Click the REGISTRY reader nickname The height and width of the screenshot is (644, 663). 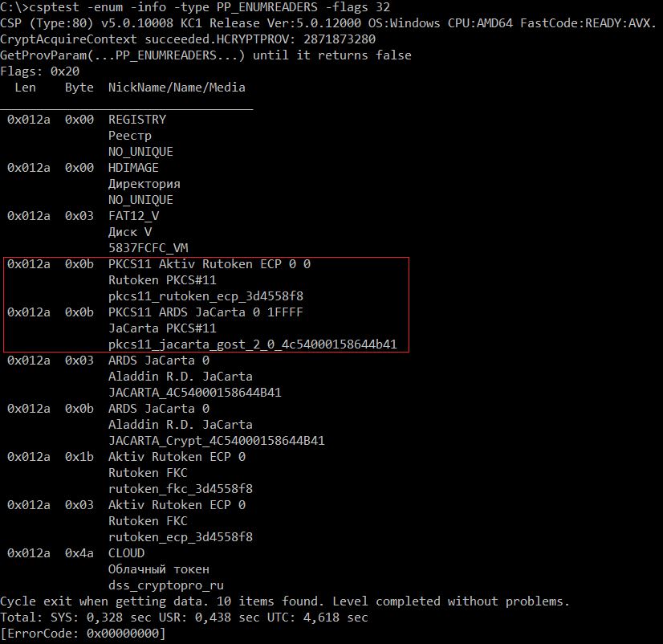click(137, 120)
